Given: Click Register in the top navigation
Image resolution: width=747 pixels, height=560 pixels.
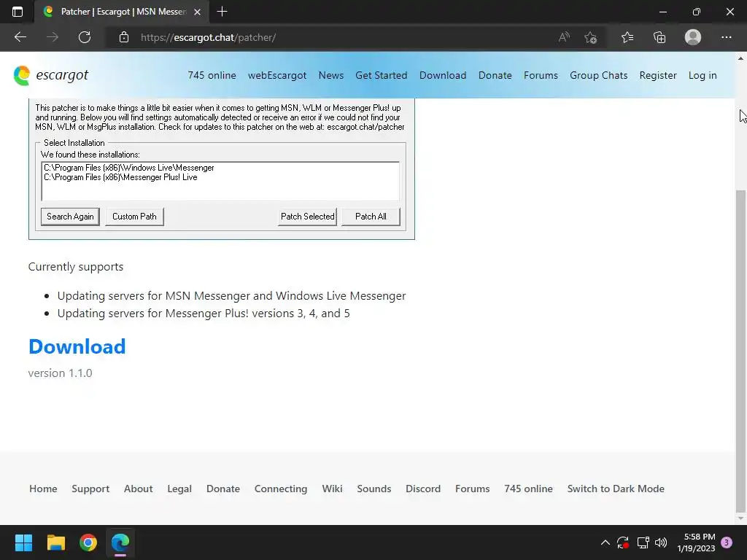Looking at the screenshot, I should [x=658, y=75].
